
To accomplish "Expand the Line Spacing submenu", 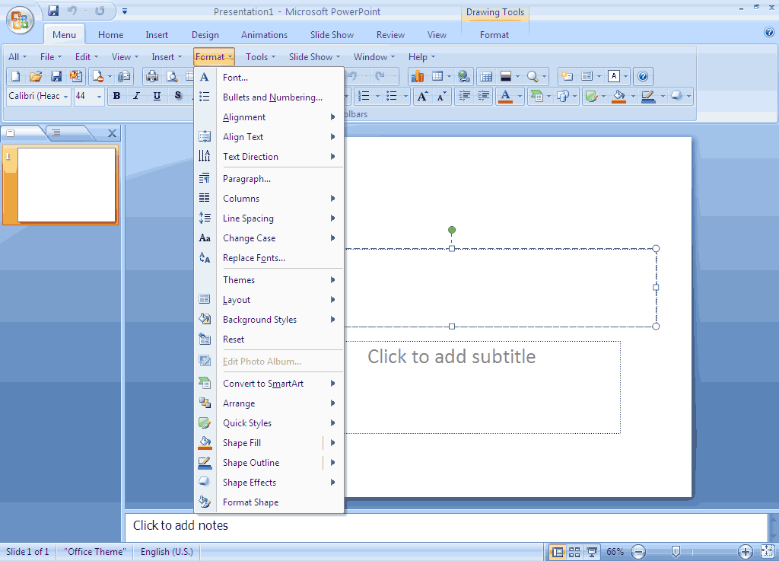I will [280, 219].
